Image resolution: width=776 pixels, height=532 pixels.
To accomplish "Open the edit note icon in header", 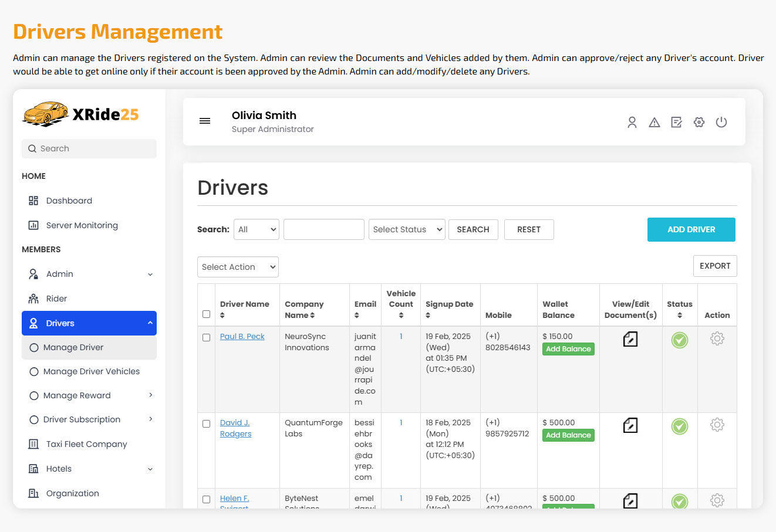I will click(x=677, y=122).
